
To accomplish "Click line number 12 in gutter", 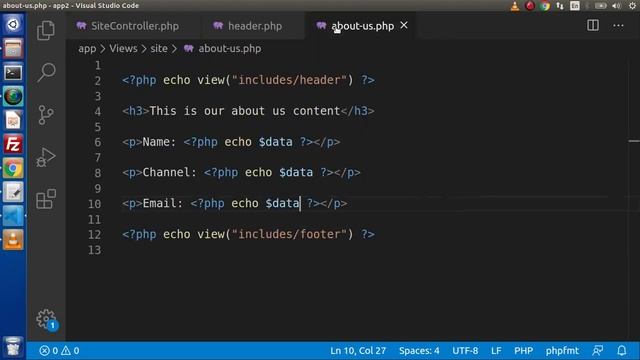I will (95, 235).
